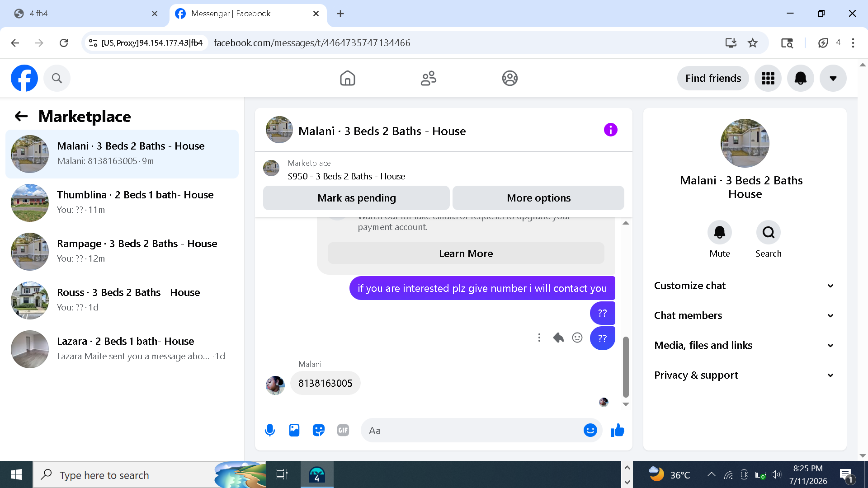Open the Thumblina 2 Beds 1 bath chat
Screen dimensions: 868x488
point(122,203)
